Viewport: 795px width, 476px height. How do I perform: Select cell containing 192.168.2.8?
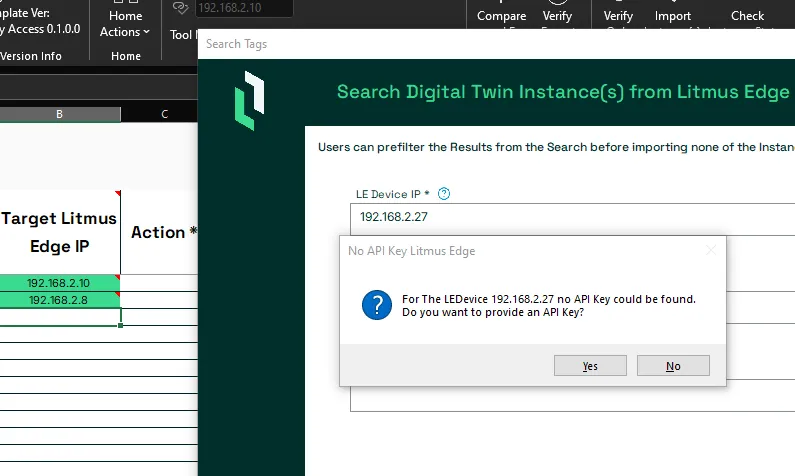(60, 300)
